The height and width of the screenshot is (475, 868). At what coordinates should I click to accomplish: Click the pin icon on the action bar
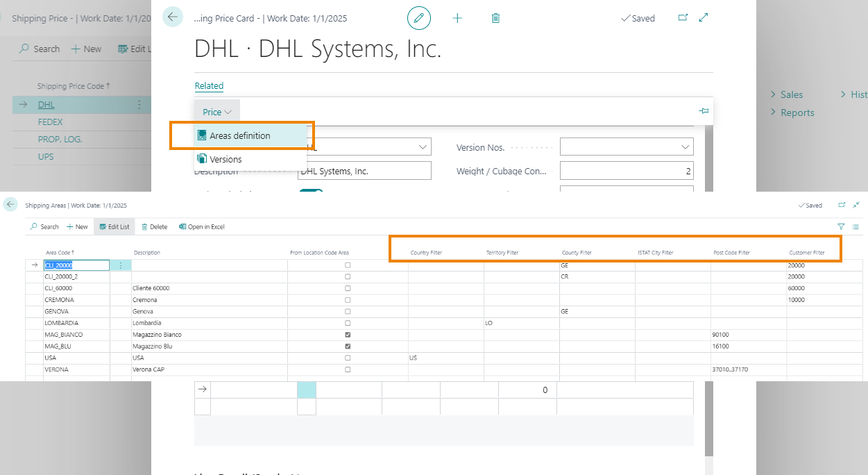704,111
